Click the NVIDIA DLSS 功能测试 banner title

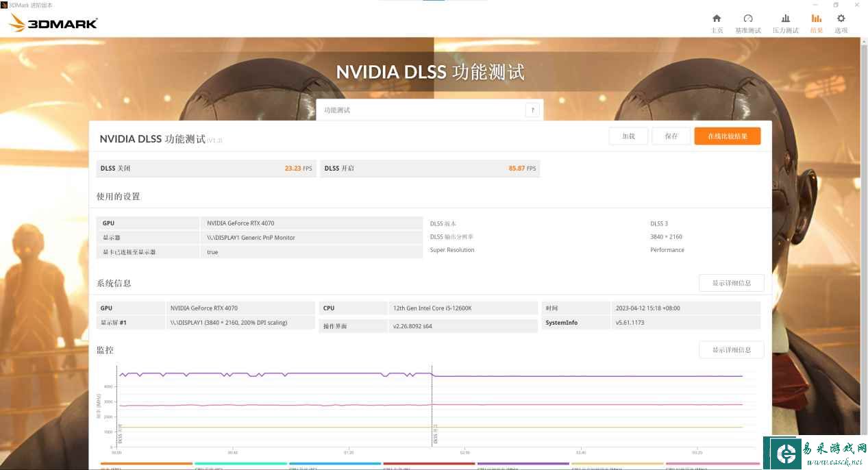430,72
